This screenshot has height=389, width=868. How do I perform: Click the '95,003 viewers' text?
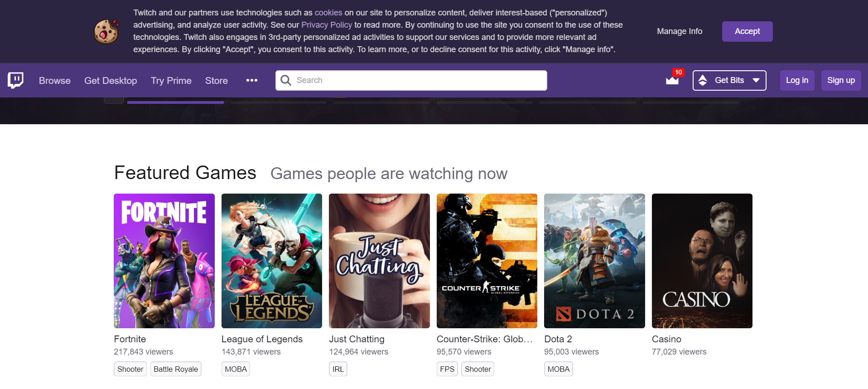point(572,352)
